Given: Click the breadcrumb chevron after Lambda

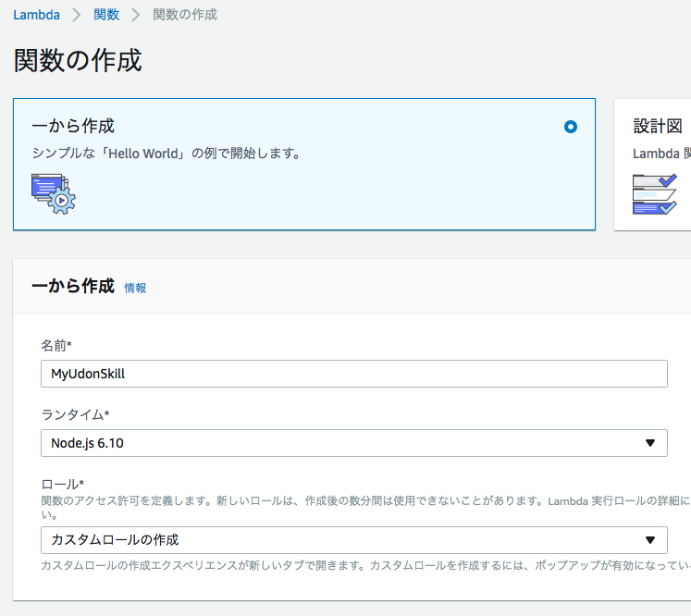Looking at the screenshot, I should point(77,15).
